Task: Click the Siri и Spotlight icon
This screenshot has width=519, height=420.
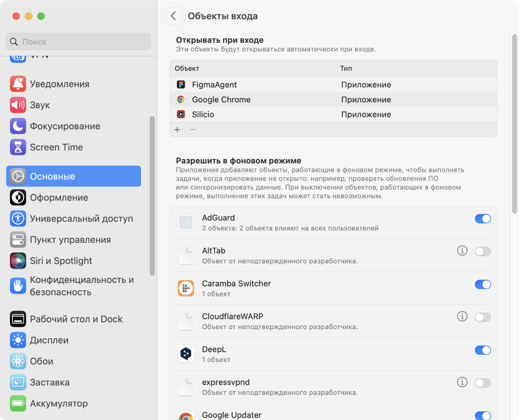Action: tap(18, 261)
